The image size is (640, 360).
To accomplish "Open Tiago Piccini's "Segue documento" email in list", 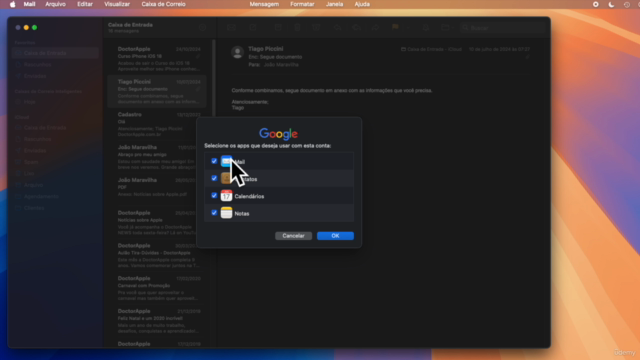I will coord(157,91).
